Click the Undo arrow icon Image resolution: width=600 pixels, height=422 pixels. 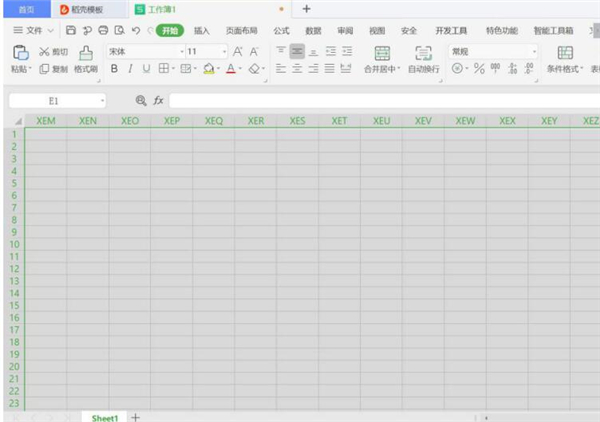click(x=135, y=31)
